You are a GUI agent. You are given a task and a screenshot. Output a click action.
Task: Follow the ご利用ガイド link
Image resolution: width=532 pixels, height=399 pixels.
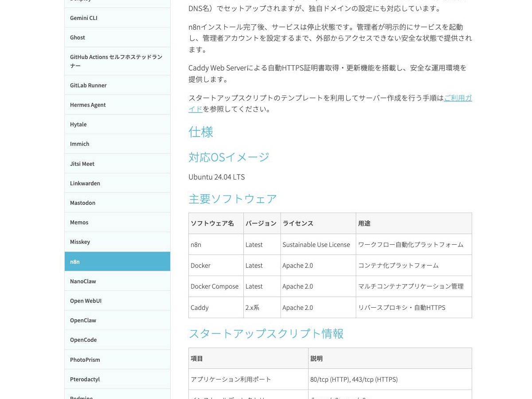[x=458, y=98]
